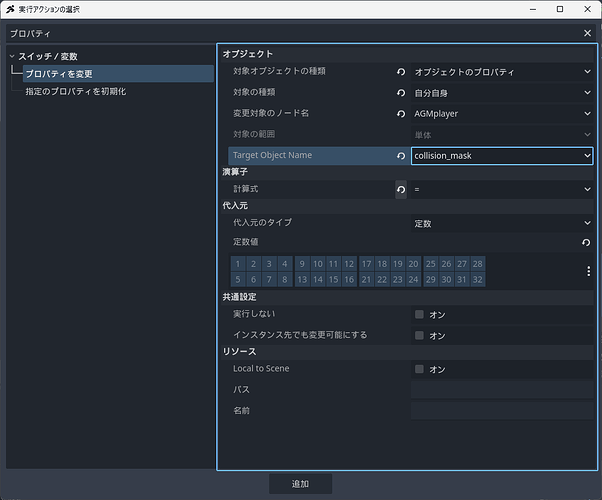Viewport: 602px width, 500px height.
Task: Click the 定数値 label
Action: (246, 242)
